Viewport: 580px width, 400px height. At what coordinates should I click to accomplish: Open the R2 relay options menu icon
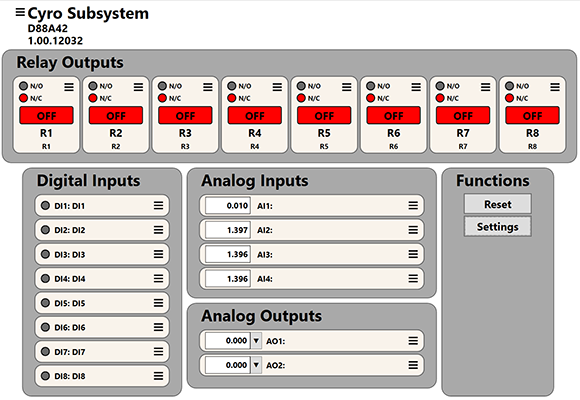pyautogui.click(x=138, y=87)
